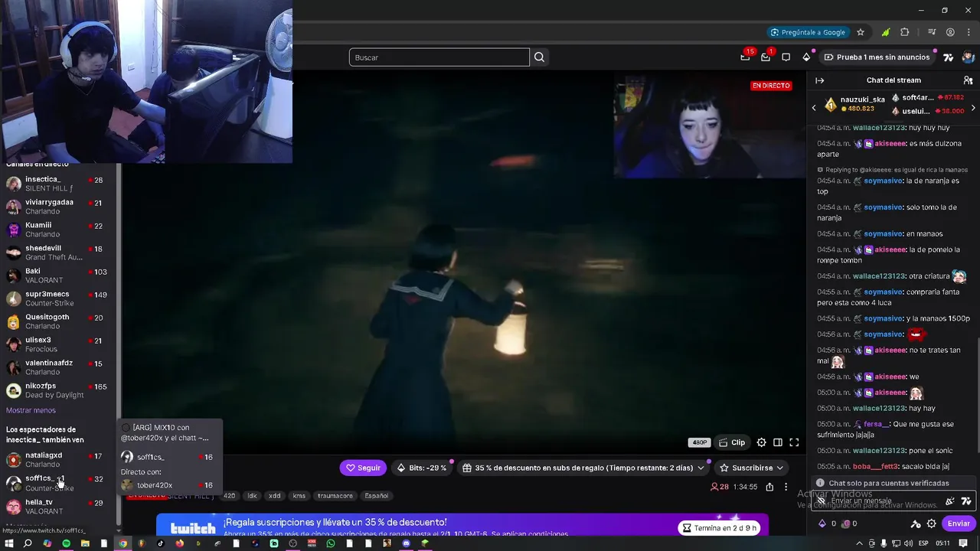Open the Kuamiii channel in sidebar
This screenshot has height=551, width=980.
pyautogui.click(x=57, y=230)
